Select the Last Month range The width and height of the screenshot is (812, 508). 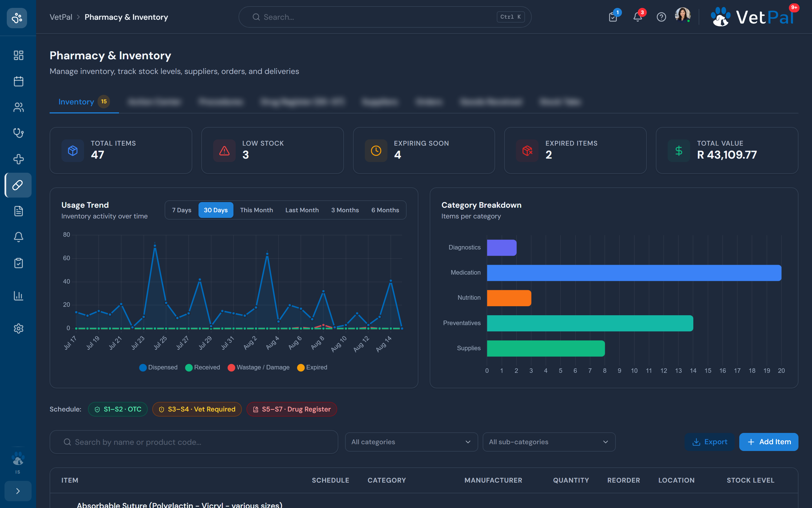tap(302, 210)
